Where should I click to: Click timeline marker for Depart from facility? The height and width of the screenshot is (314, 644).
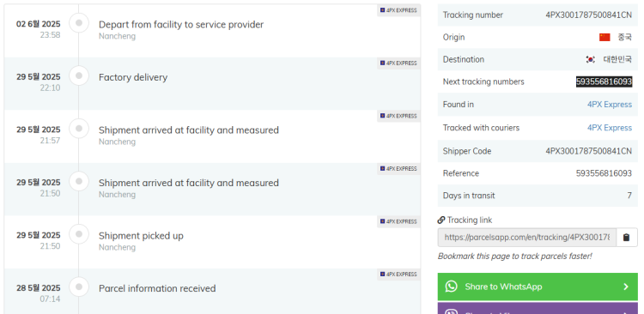click(x=79, y=22)
